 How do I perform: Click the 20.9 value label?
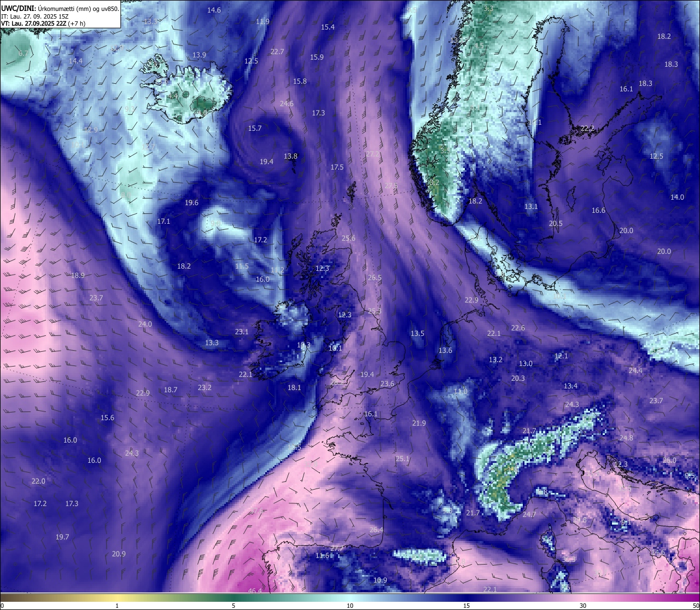tap(119, 554)
